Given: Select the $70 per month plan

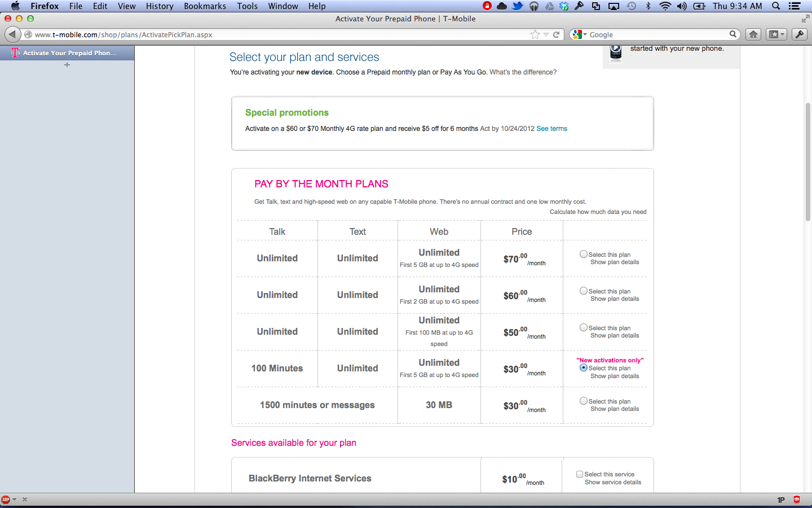Looking at the screenshot, I should click(x=584, y=255).
